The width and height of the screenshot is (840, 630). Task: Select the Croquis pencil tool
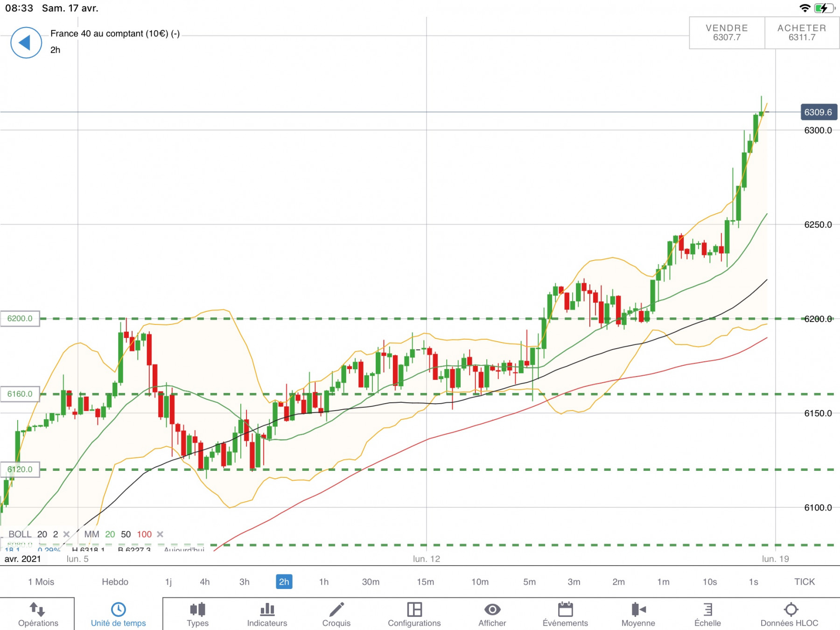[x=336, y=609]
